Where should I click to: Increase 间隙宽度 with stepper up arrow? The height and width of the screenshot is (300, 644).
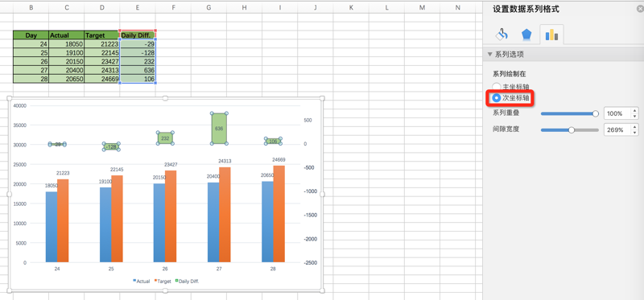(x=635, y=127)
